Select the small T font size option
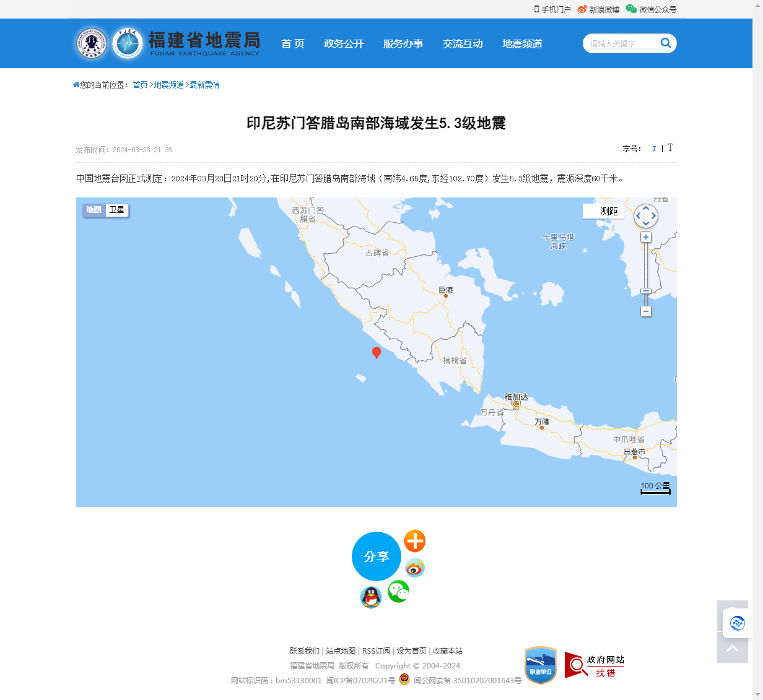 (x=654, y=148)
